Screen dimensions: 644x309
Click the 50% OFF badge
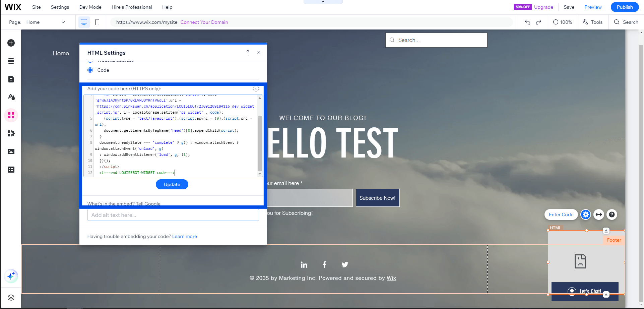click(523, 7)
